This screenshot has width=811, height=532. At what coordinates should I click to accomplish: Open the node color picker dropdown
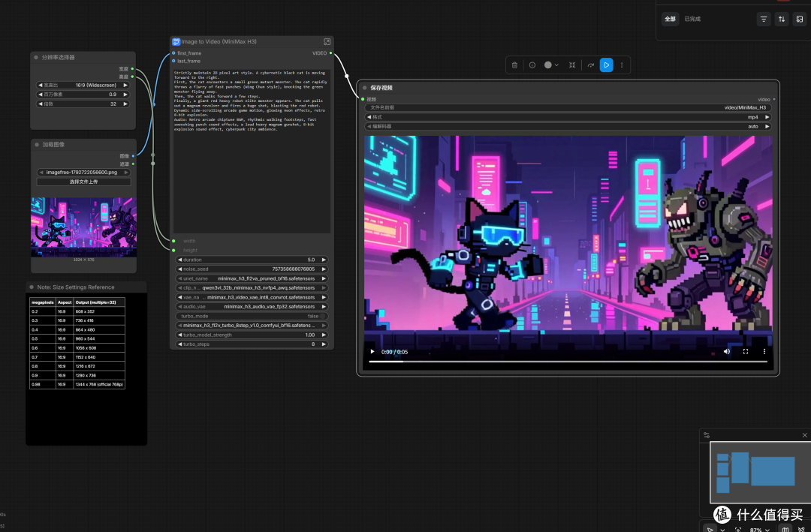click(551, 65)
